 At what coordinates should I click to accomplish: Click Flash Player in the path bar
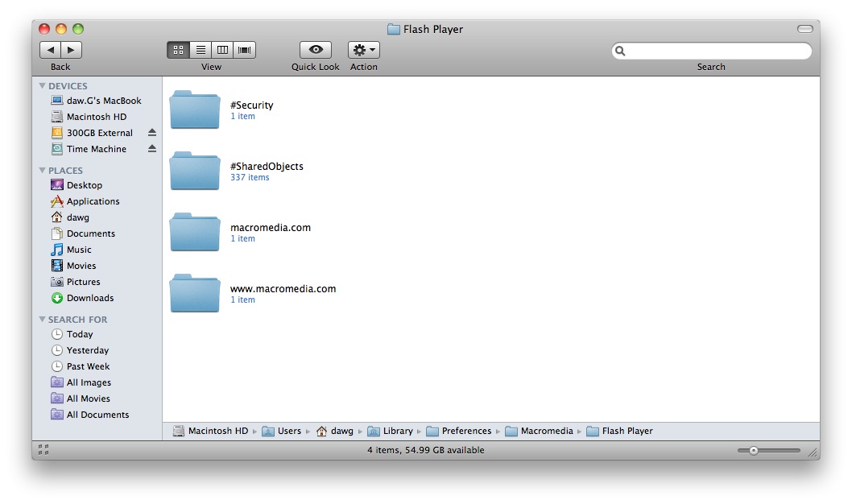620,431
